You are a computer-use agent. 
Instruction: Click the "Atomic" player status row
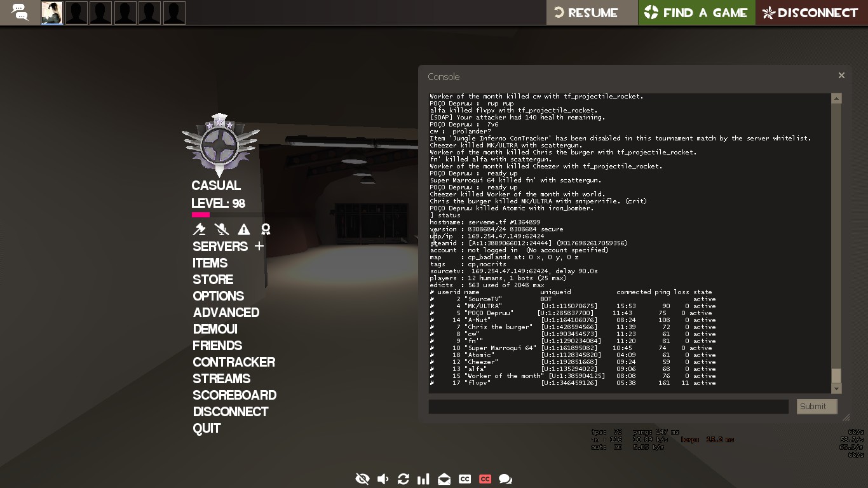573,355
